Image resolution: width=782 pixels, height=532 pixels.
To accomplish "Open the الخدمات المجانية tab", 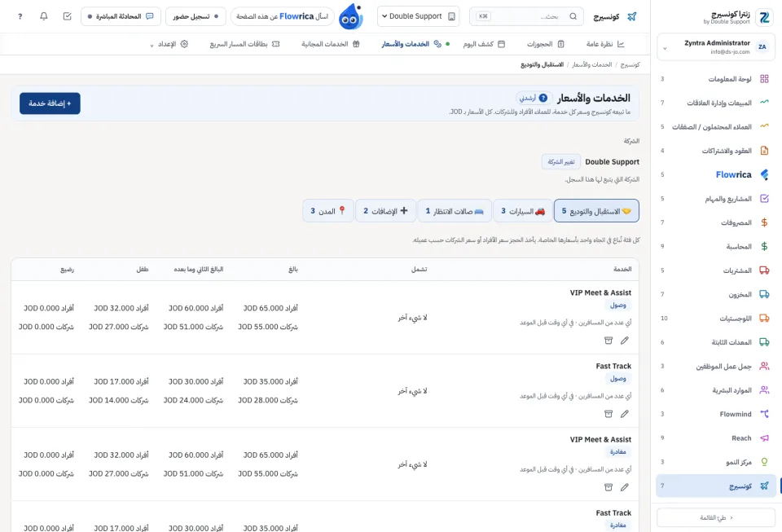I will tap(330, 44).
